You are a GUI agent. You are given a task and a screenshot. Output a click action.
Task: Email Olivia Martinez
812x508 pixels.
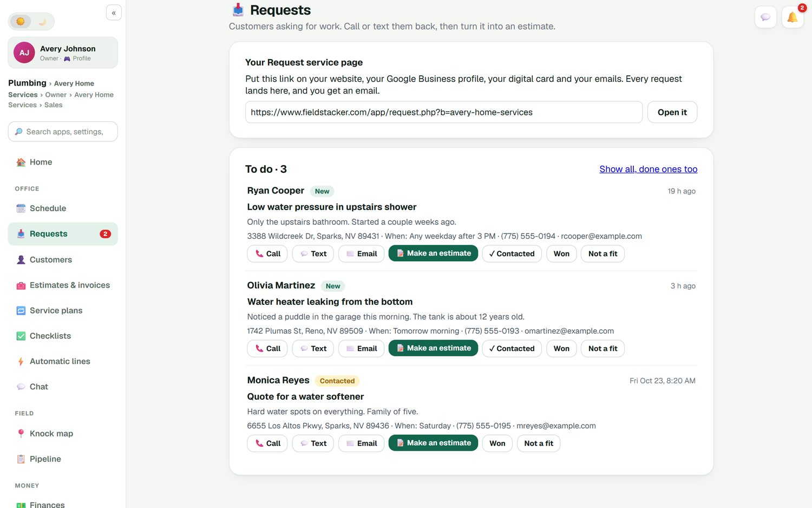[362, 348]
